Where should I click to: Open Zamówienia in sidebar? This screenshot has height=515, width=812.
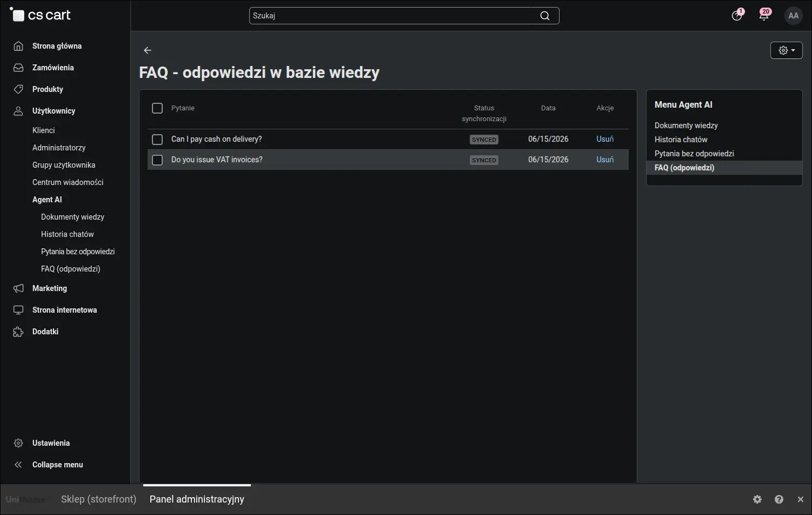53,68
